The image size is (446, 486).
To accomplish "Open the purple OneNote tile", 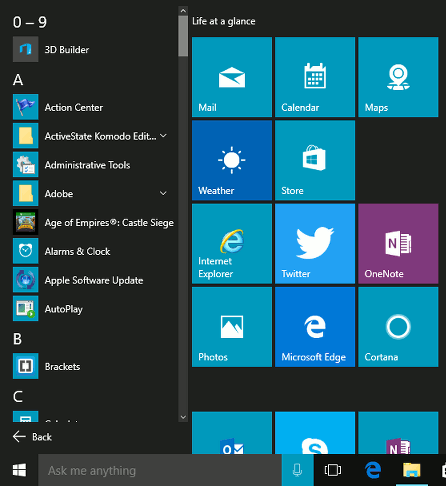I will [x=398, y=244].
